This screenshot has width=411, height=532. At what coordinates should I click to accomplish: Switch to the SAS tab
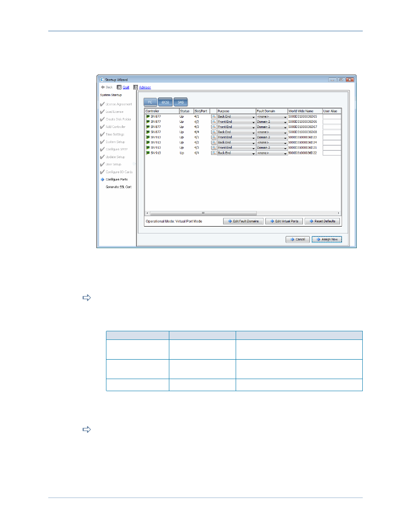(x=181, y=102)
